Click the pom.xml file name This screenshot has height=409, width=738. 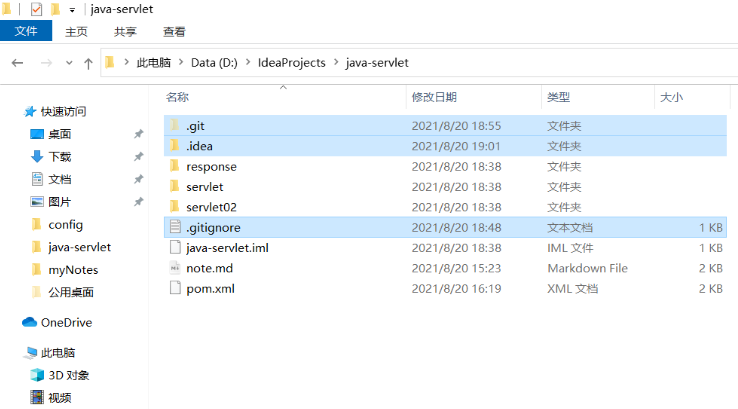(x=210, y=289)
